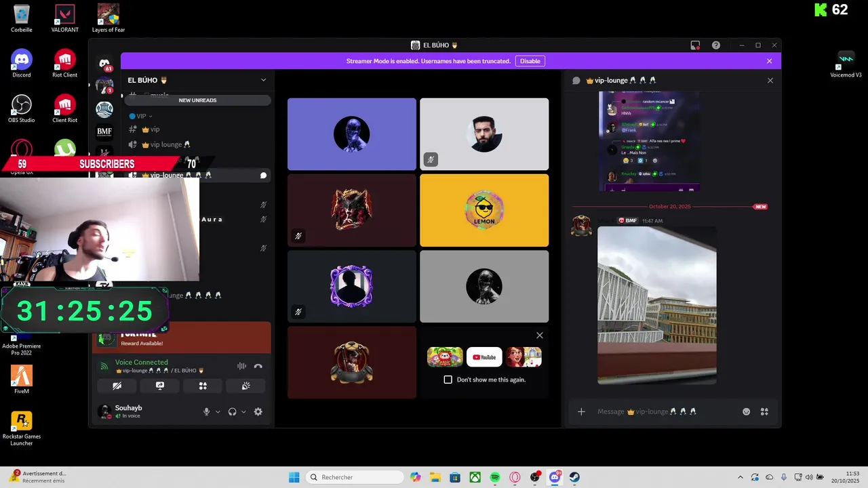Turn on camera in voice panel
The width and height of the screenshot is (868, 488).
[117, 386]
